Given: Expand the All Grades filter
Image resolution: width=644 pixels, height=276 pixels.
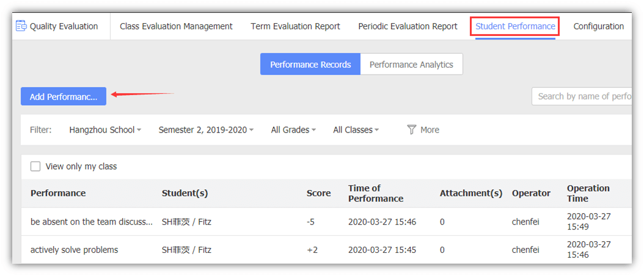Looking at the screenshot, I should pyautogui.click(x=293, y=129).
